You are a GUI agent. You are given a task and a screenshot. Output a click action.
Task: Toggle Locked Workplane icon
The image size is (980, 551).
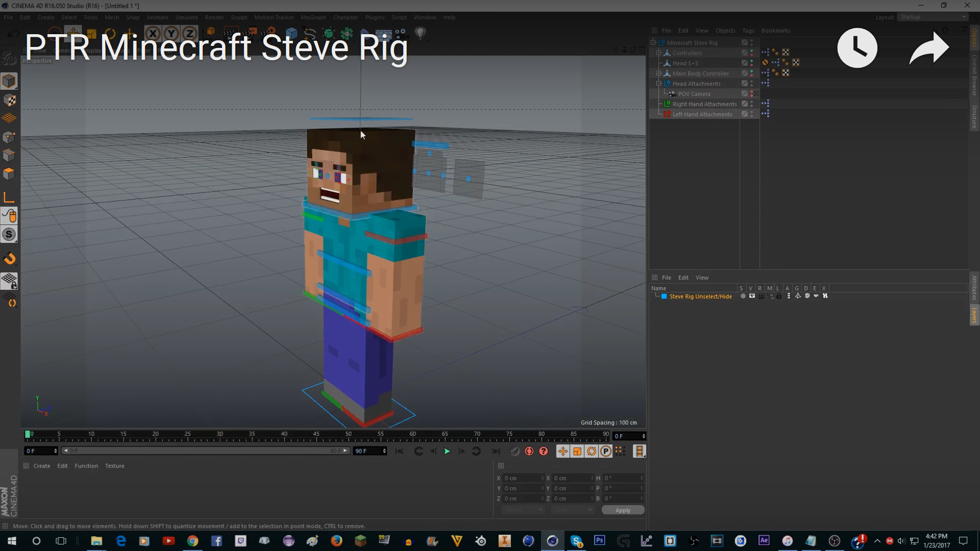point(9,281)
